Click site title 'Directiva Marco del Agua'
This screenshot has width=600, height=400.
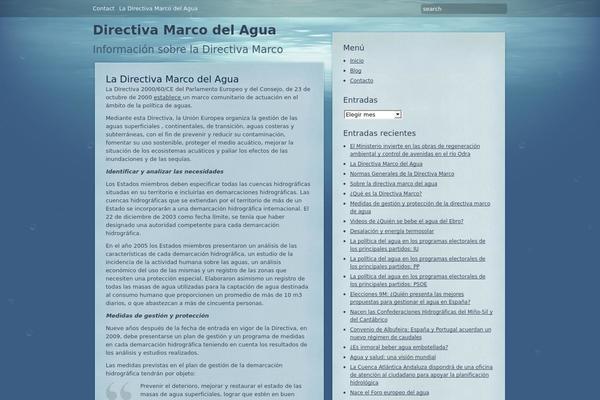coord(184,30)
